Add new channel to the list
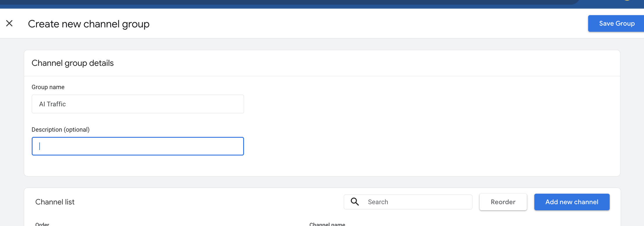This screenshot has height=226, width=644. click(572, 202)
